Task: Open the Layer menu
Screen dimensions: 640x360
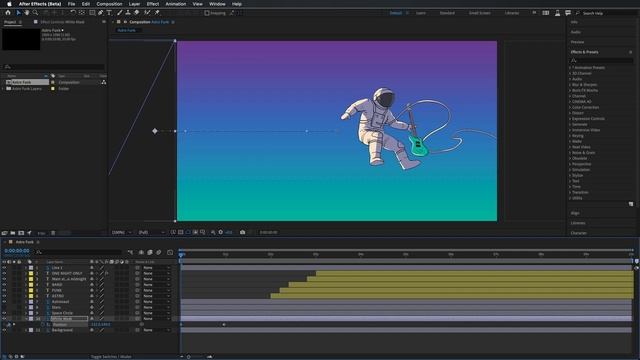Action: click(134, 4)
